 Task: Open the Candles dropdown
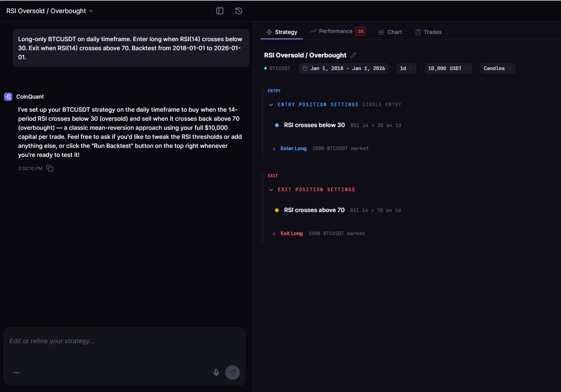tap(498, 68)
